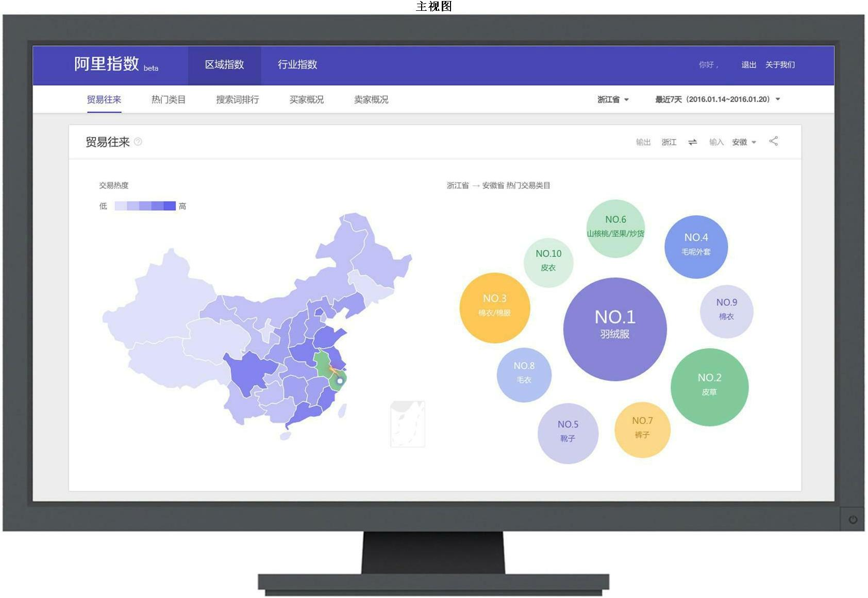Click the 退出 logout link
This screenshot has width=868, height=598.
click(748, 65)
